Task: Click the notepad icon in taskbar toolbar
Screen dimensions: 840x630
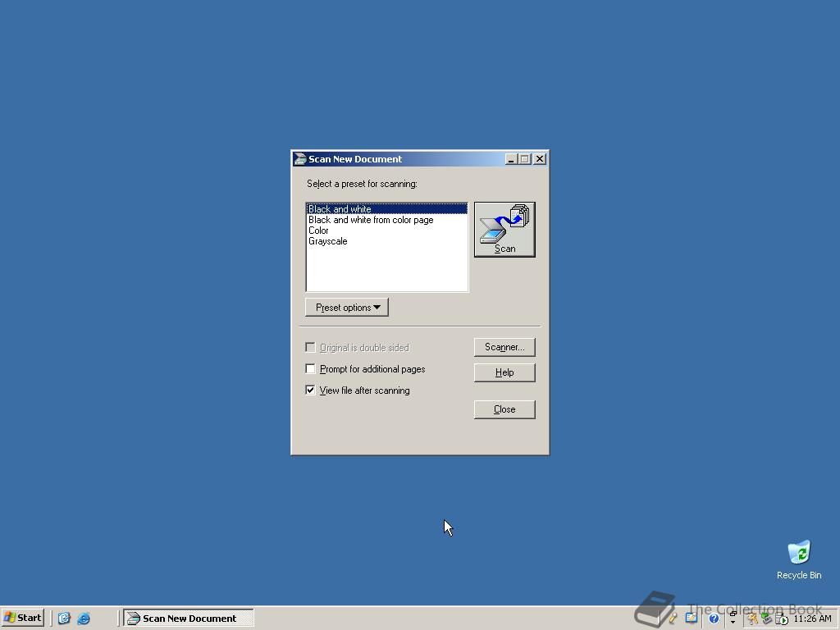Action: [x=691, y=618]
